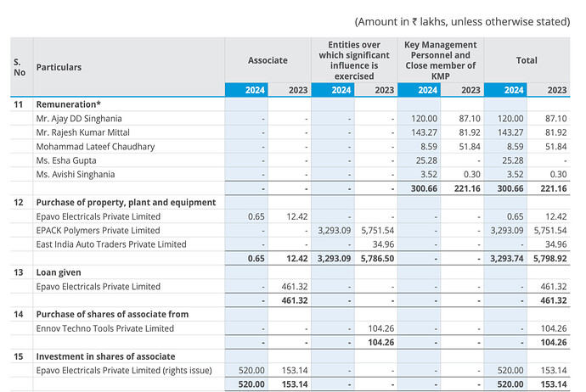Select Ennov Techno Tools Private Limited
Screen dimensions: 586x392
tap(104, 328)
